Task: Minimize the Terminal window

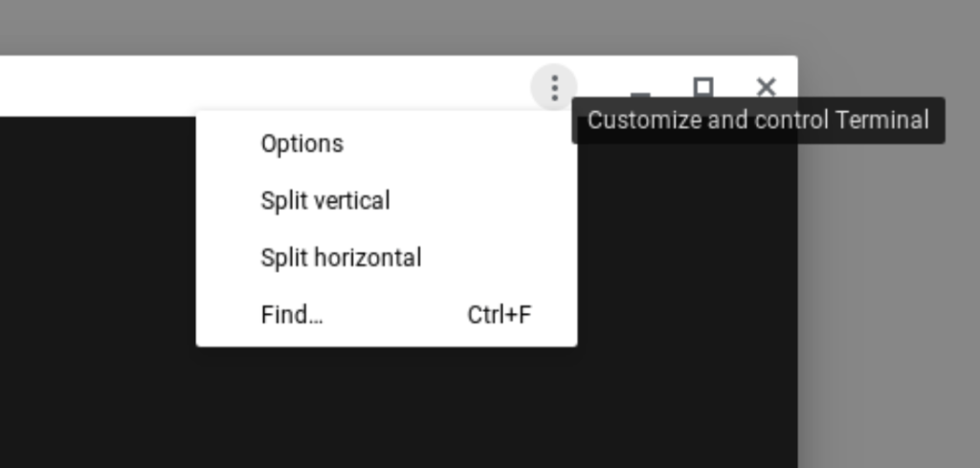Action: tap(640, 94)
